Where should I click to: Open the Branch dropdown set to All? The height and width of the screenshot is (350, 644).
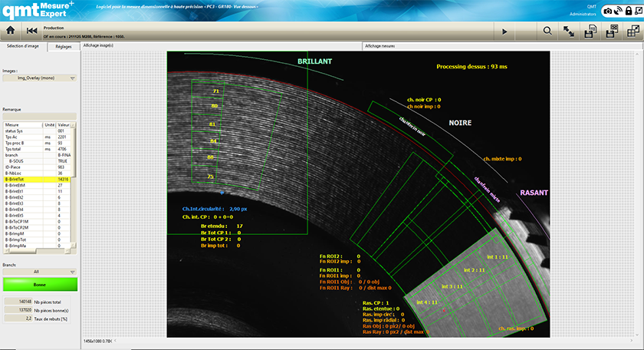point(39,271)
